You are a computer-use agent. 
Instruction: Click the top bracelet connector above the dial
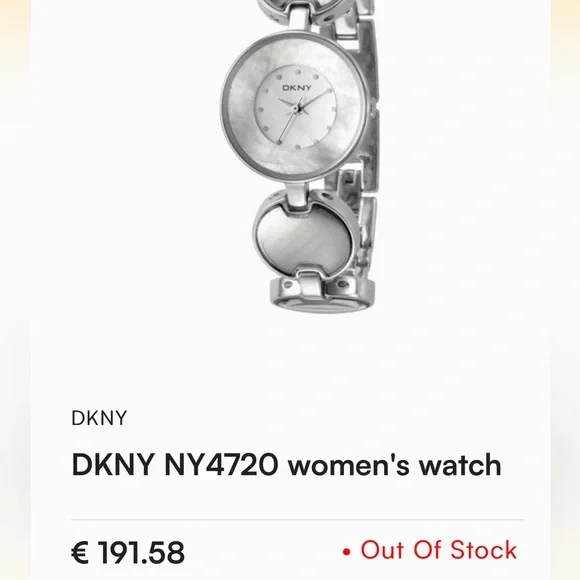299,17
